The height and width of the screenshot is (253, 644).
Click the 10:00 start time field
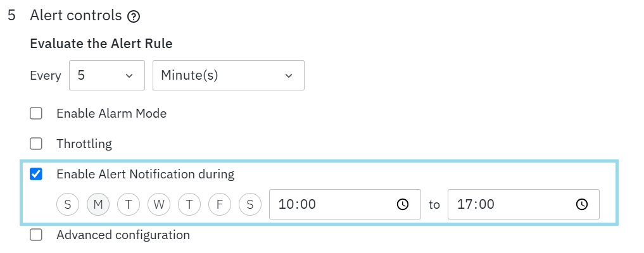[329, 204]
